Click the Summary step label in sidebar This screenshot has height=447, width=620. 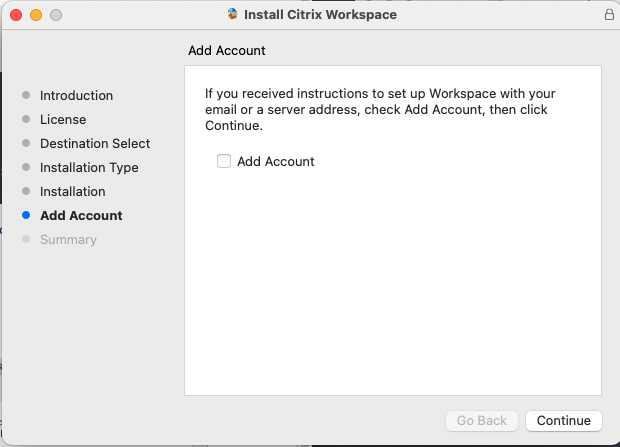(68, 240)
